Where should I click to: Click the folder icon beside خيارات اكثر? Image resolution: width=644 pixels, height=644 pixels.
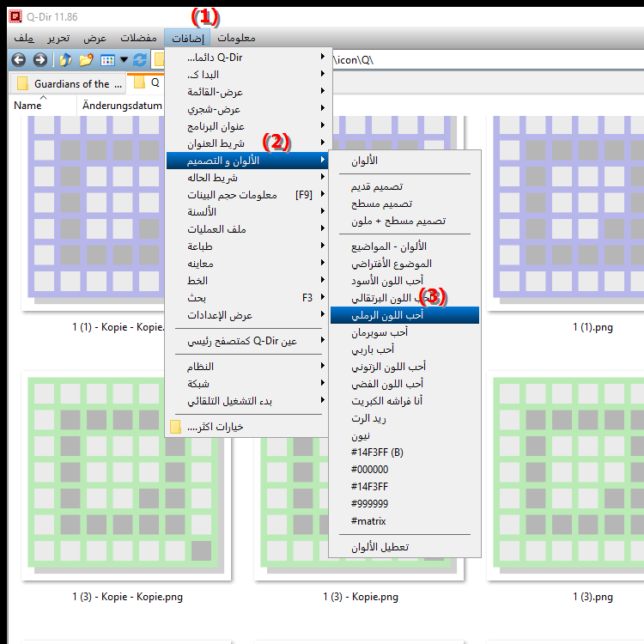[176, 427]
